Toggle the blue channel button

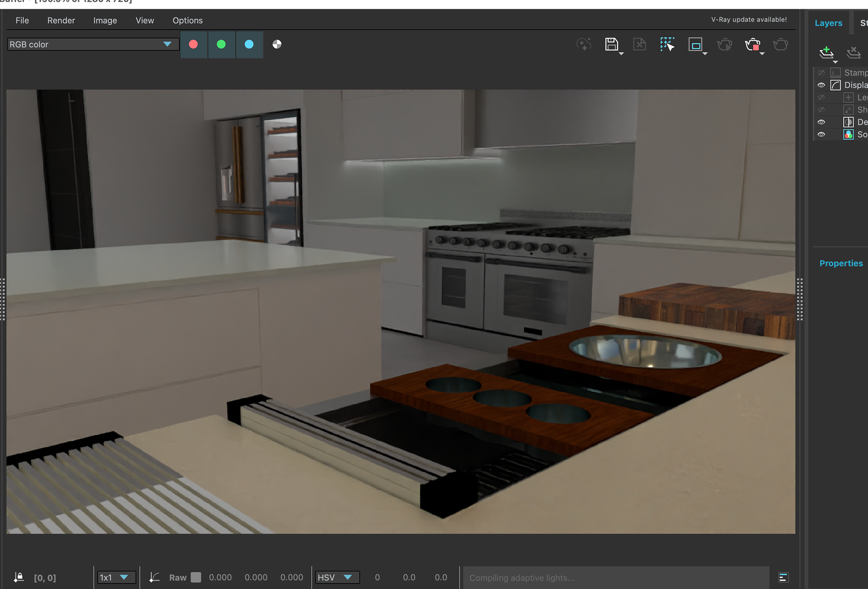(x=249, y=44)
